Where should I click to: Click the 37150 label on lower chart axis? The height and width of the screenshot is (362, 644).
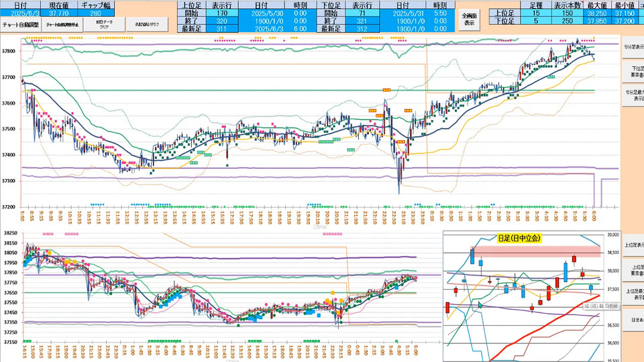[x=11, y=342]
